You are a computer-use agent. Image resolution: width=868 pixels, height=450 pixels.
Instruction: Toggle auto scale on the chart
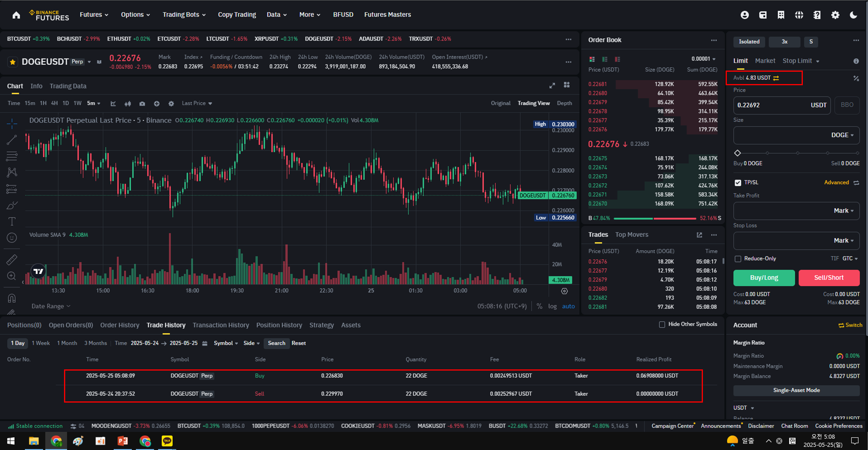point(568,306)
